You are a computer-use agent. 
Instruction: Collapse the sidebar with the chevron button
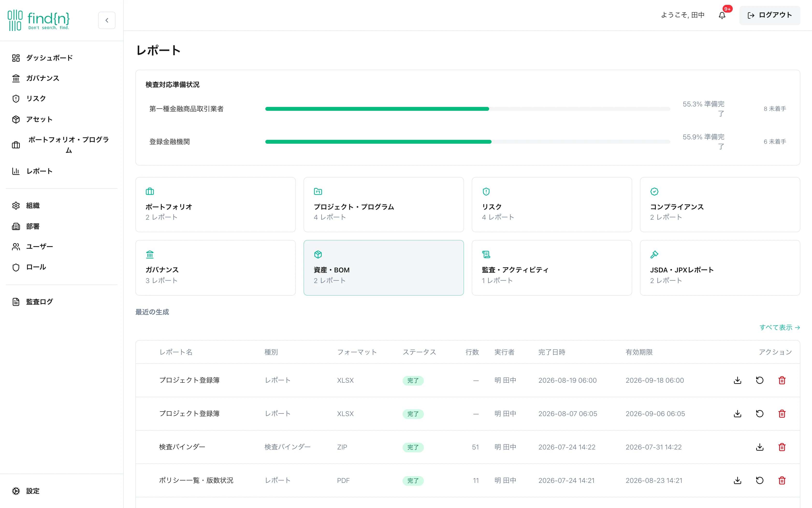[x=107, y=20]
